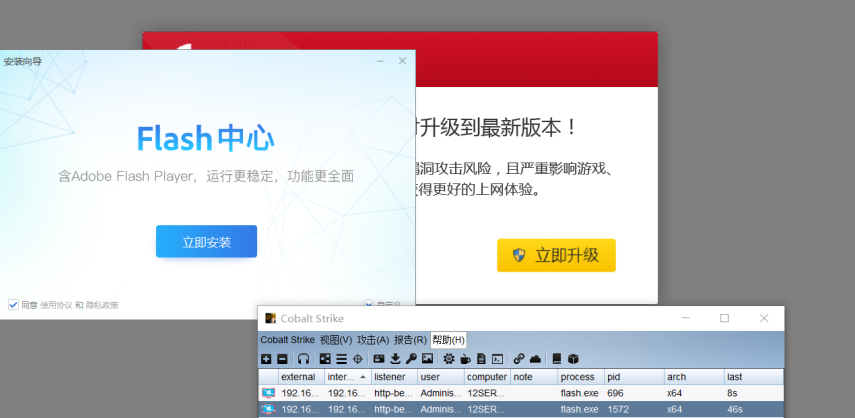855x418 pixels.
Task: Click x64 arch cell in pid 1572 row
Action: (x=694, y=409)
